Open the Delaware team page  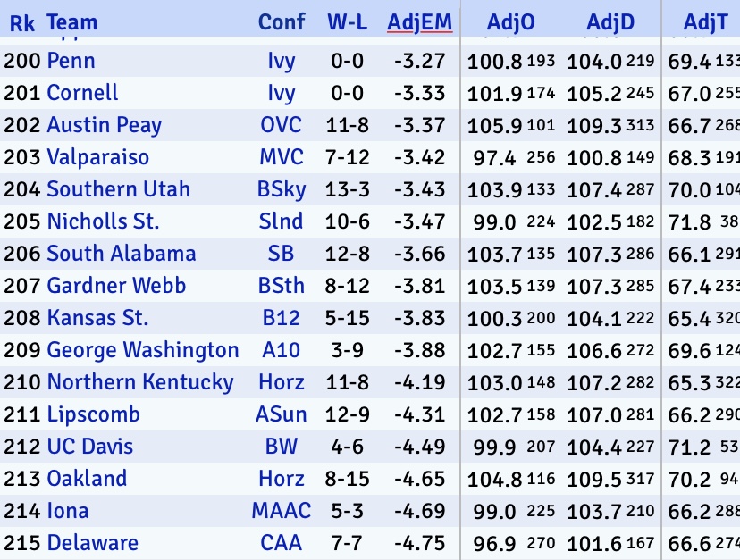93,543
